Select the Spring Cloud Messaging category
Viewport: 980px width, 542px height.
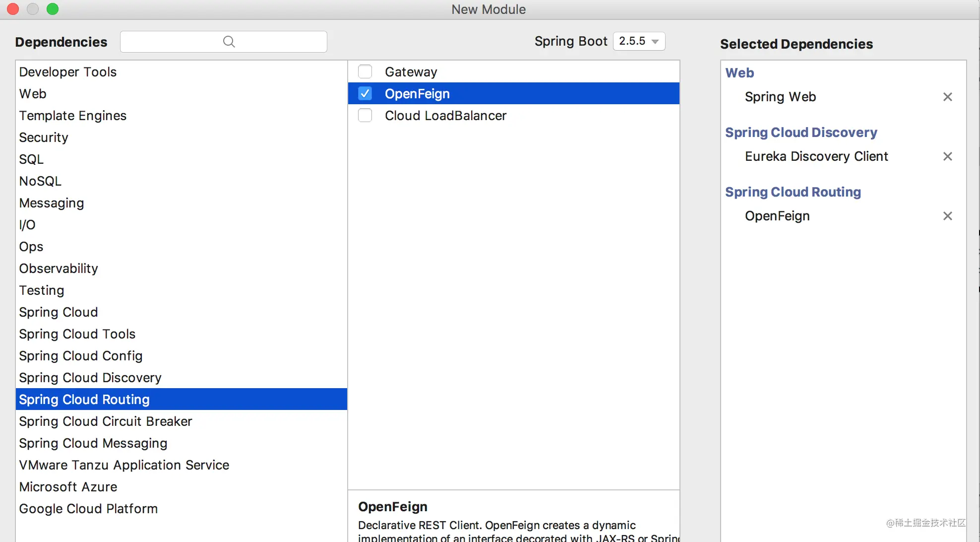pyautogui.click(x=182, y=443)
